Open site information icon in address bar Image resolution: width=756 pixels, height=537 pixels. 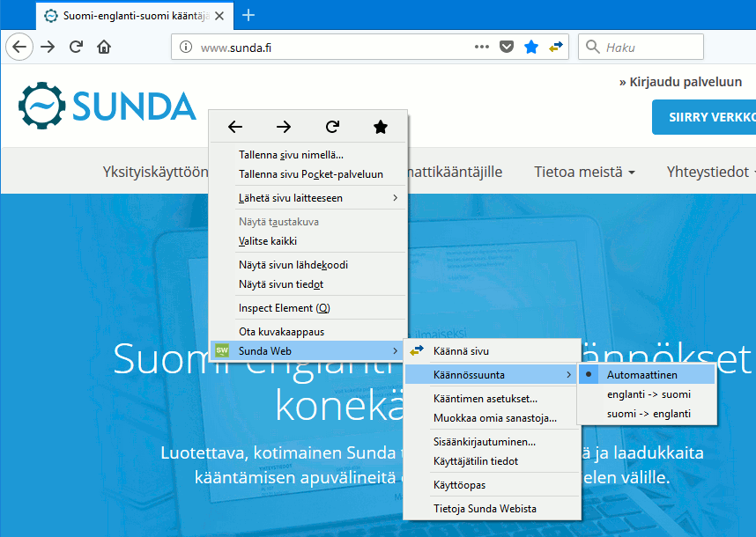click(x=186, y=47)
